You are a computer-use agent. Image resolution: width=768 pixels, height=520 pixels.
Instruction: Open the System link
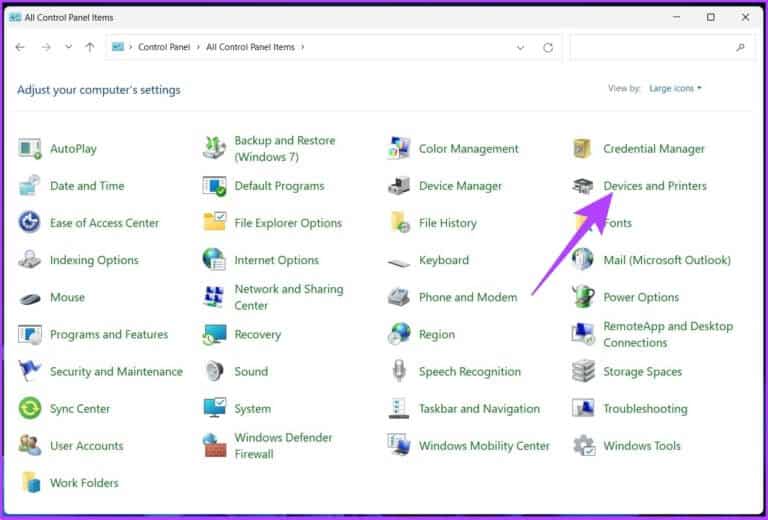(x=253, y=409)
